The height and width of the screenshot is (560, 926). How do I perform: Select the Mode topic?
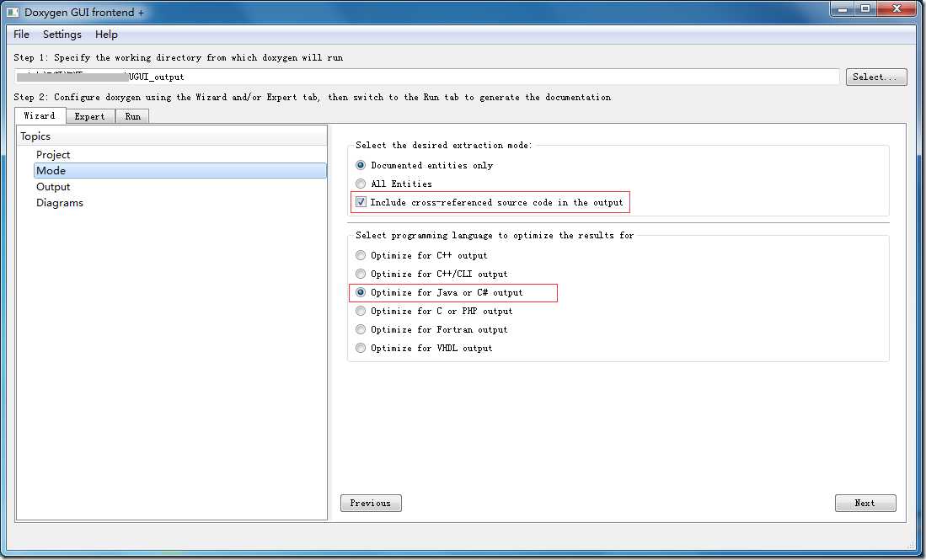point(180,171)
